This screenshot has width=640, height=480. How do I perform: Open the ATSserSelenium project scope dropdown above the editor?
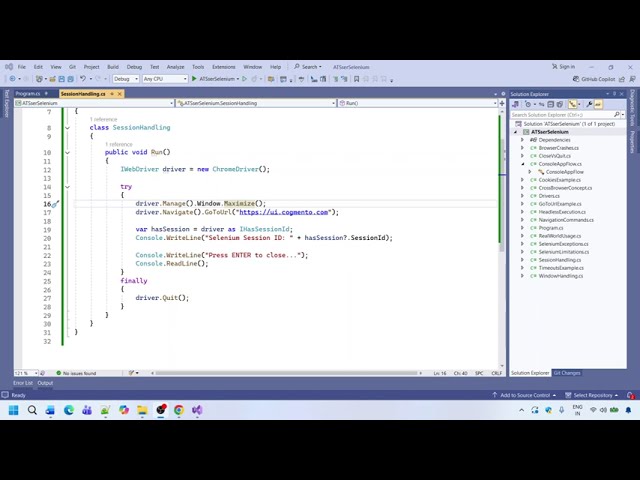coord(94,103)
